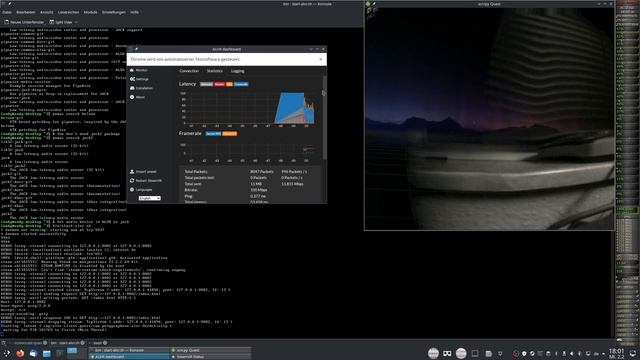Switch to the Connection tab
Image resolution: width=640 pixels, height=360 pixels.
189,71
